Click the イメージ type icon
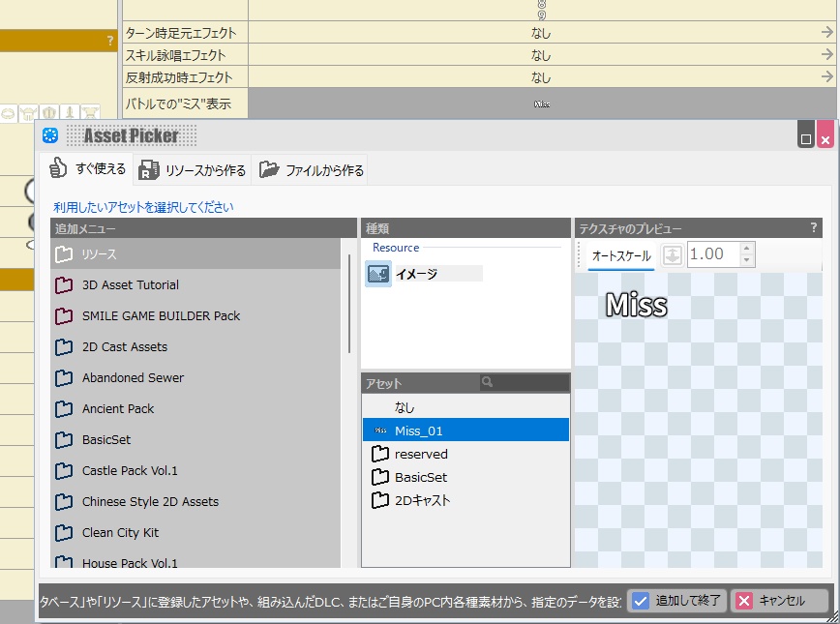840x624 pixels. point(378,274)
